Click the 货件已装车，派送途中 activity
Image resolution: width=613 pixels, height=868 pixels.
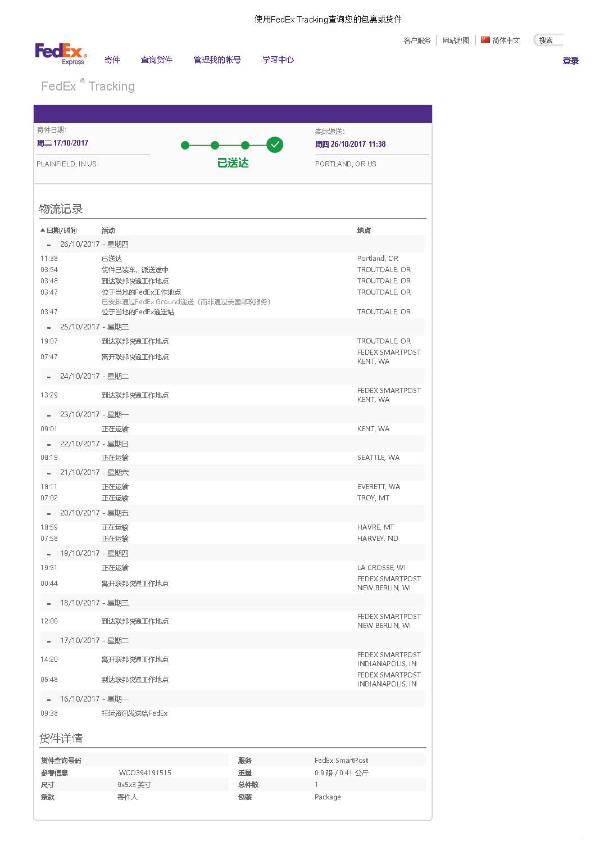(135, 270)
